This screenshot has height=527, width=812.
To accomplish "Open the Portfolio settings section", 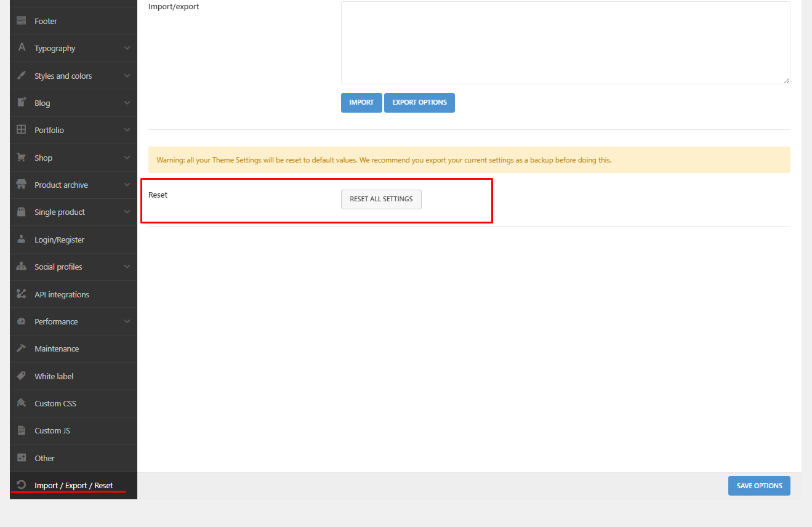I will (73, 130).
